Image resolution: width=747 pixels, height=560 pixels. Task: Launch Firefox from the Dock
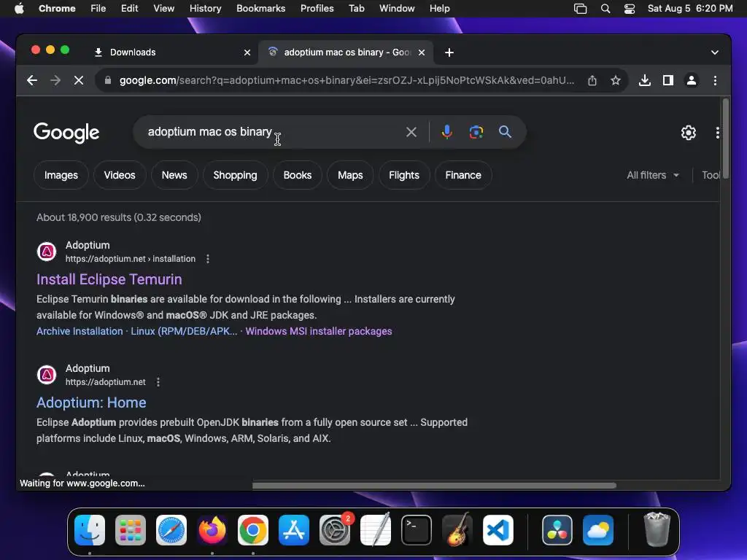(212, 530)
